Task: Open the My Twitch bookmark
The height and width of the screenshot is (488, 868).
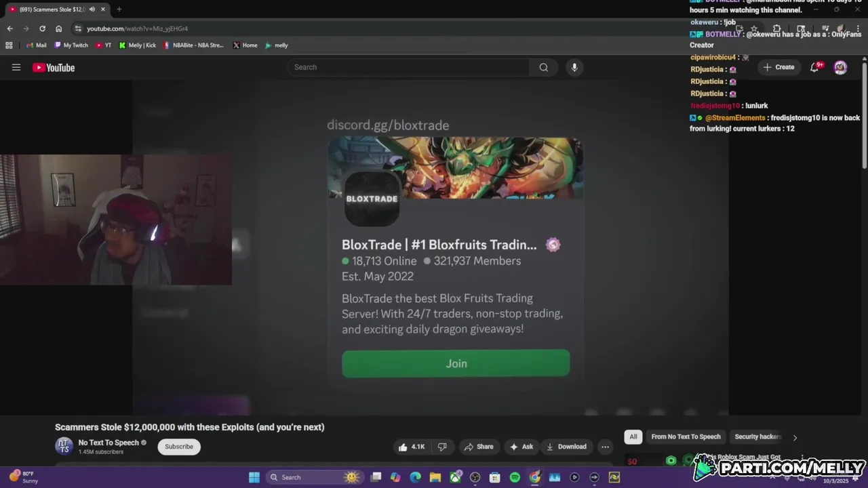Action: point(71,45)
